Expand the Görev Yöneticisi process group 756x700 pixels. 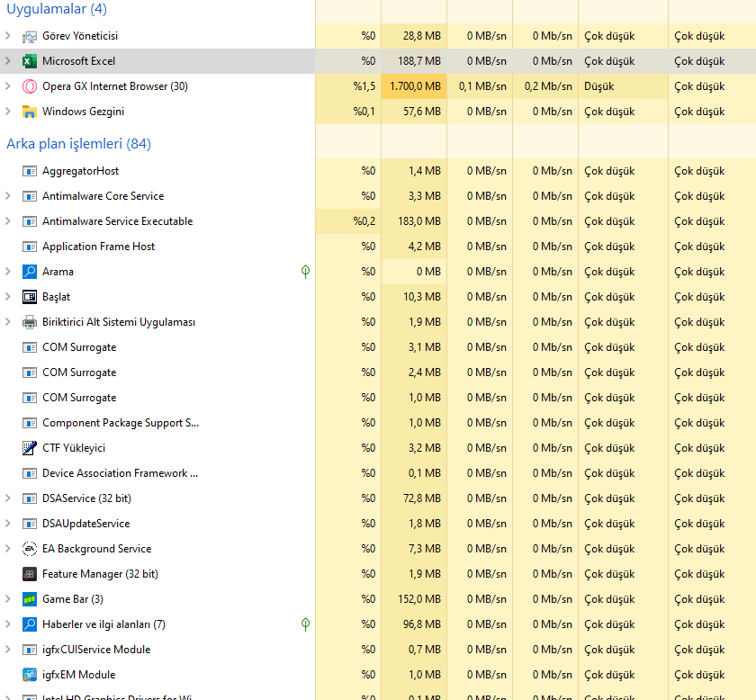[x=8, y=36]
